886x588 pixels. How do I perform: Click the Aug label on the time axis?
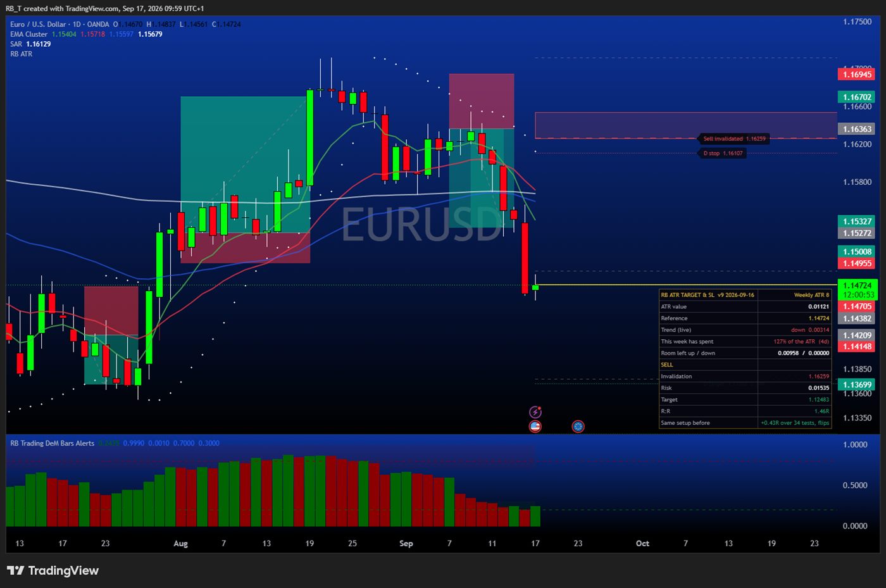(x=180, y=543)
